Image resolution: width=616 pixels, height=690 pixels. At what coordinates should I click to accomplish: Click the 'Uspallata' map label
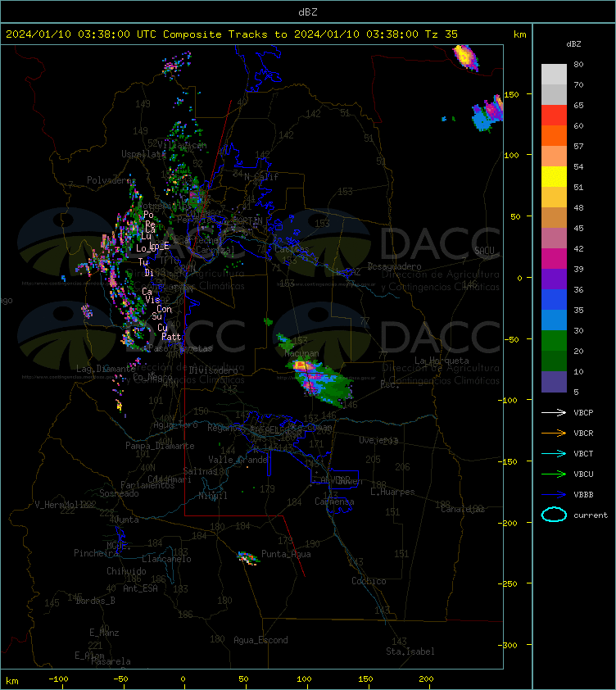coord(143,154)
